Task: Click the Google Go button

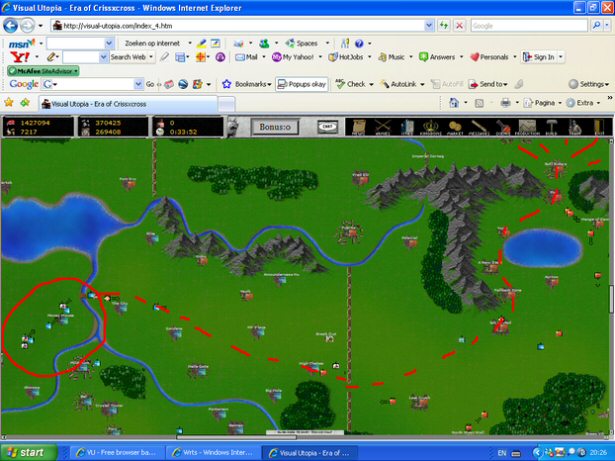Action: 150,84
